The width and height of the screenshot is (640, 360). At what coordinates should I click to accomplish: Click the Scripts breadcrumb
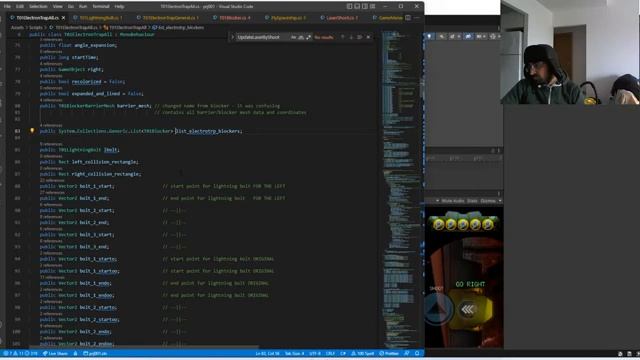coord(36,27)
